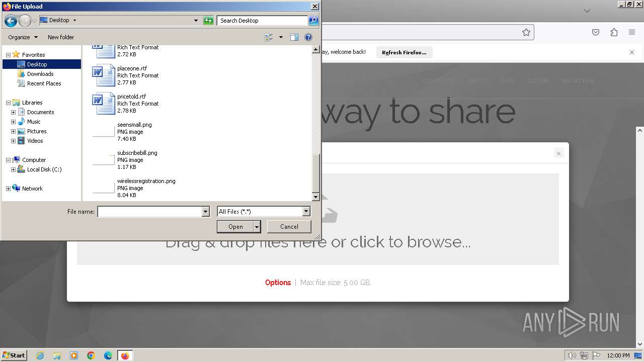Viewport: 644px width, 362px height.
Task: Expand the Pictures library node
Action: [13, 131]
